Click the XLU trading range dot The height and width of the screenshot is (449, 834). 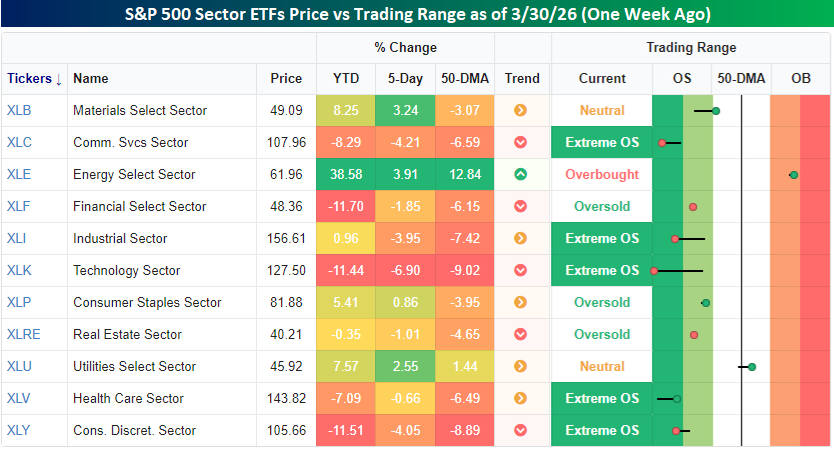(x=752, y=366)
